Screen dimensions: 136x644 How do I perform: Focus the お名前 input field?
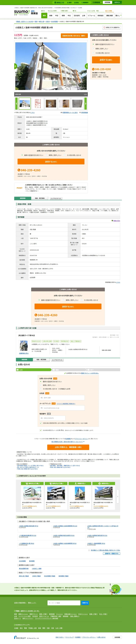62,398
